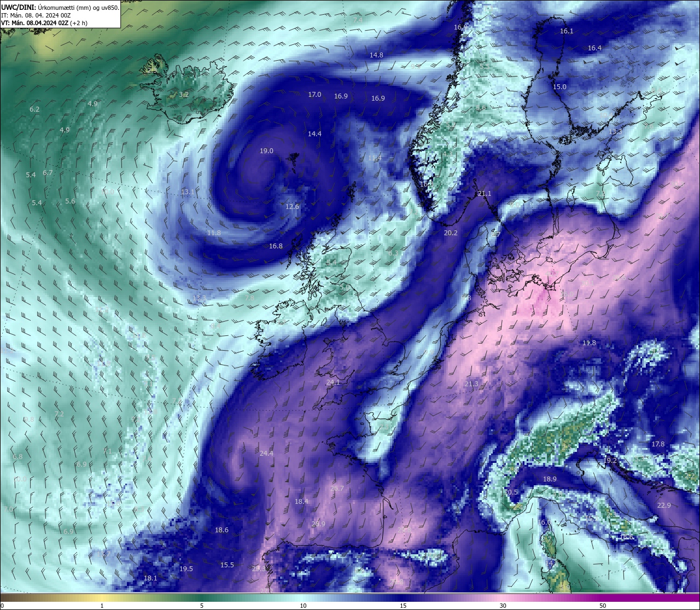The image size is (700, 610).
Task: Click the 5.6 value label
Action: coord(70,201)
